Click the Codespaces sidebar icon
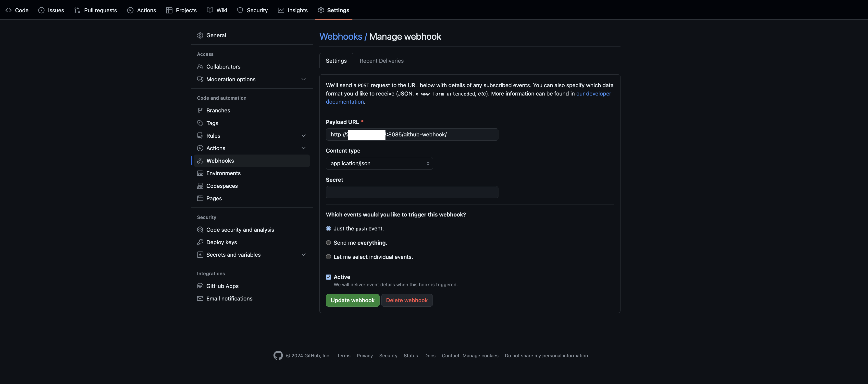 pos(200,186)
